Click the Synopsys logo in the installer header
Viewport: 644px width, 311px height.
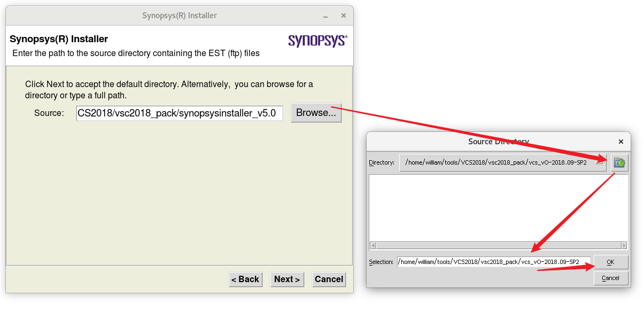coord(317,41)
